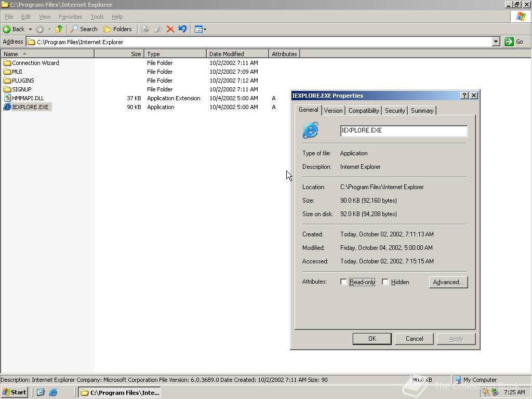
Task: Click the Copy To toolbar icon
Action: [x=158, y=29]
